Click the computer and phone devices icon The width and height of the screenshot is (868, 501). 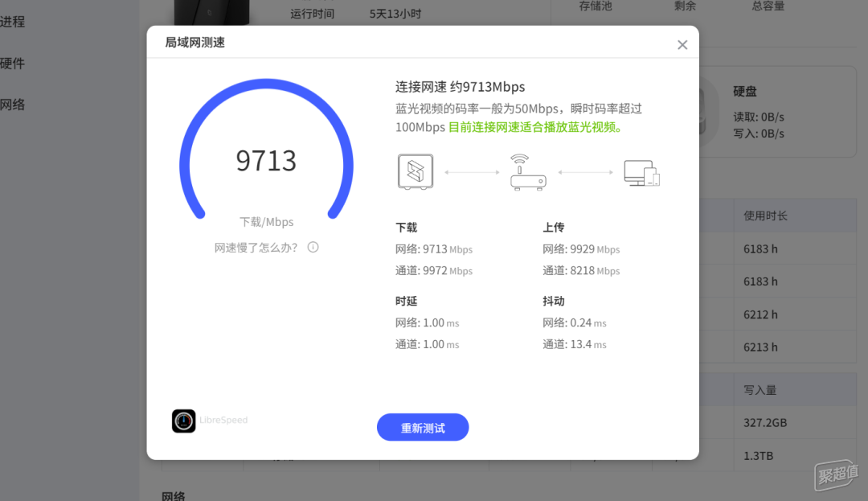641,173
